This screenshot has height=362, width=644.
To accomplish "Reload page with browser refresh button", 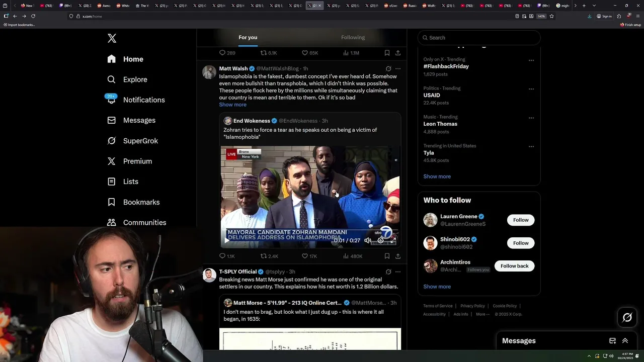I will [x=33, y=16].
